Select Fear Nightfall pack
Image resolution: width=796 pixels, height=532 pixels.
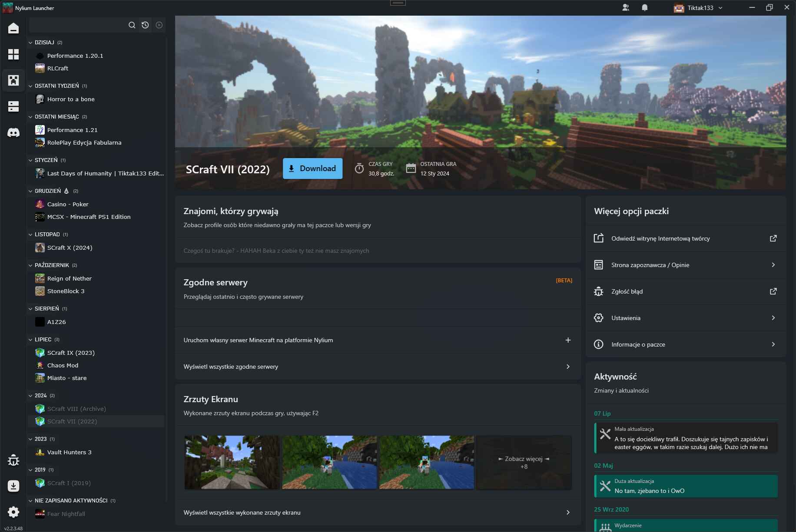(96, 514)
